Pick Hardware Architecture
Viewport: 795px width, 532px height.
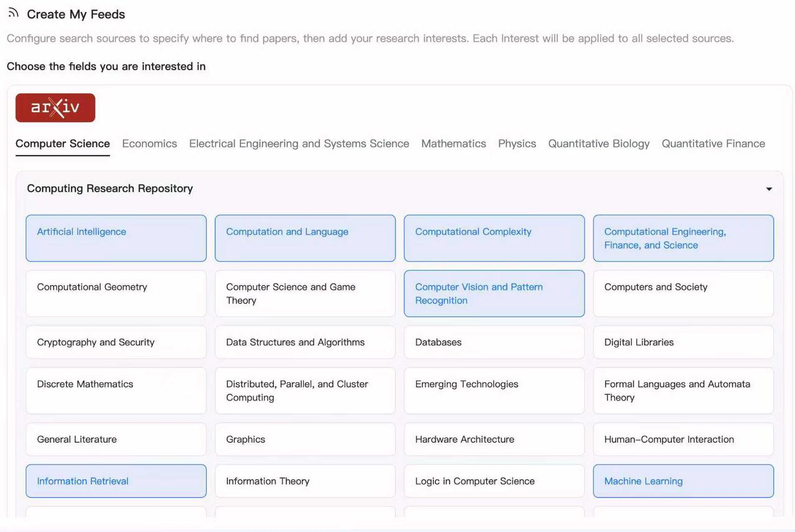pyautogui.click(x=494, y=440)
